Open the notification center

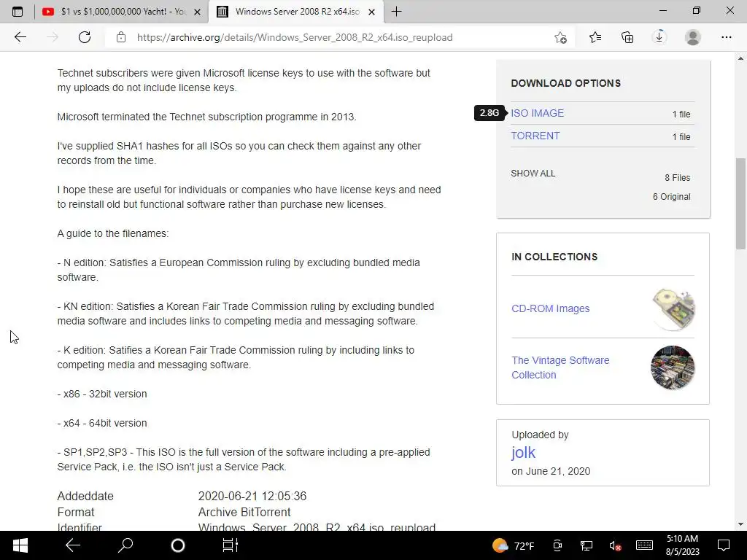tap(724, 545)
